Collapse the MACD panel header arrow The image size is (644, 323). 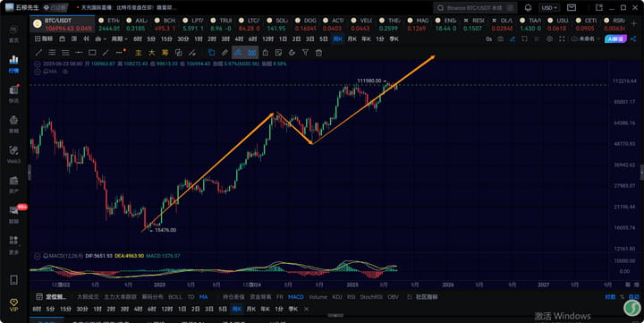[37, 256]
